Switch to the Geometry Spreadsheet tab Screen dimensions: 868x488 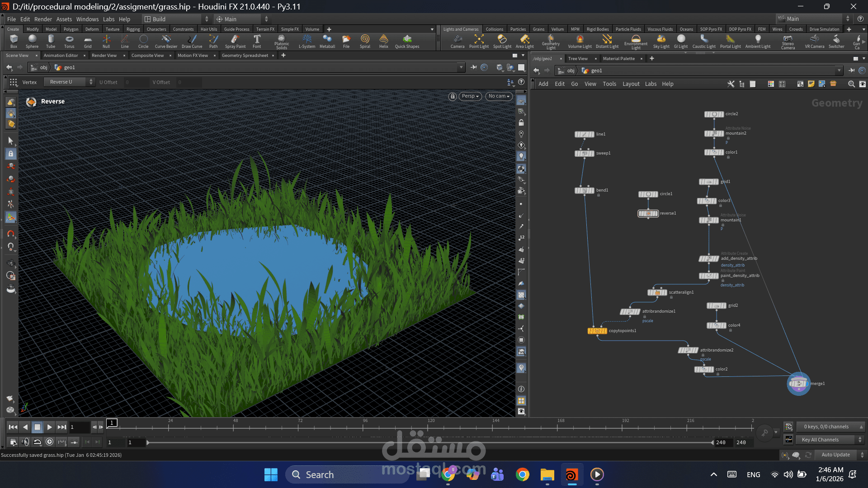(245, 55)
